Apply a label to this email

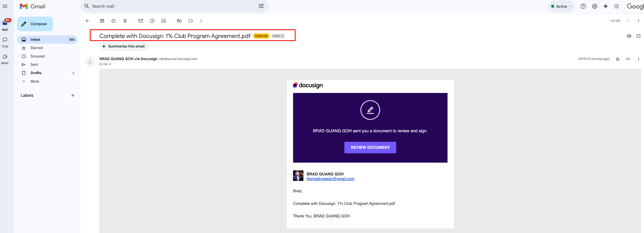(x=191, y=21)
